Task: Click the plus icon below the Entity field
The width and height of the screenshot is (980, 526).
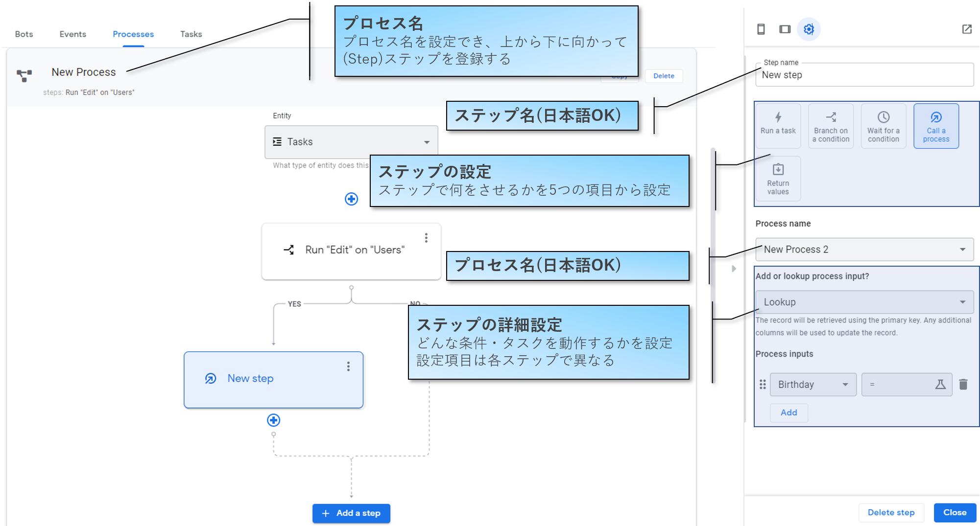Action: (x=351, y=199)
